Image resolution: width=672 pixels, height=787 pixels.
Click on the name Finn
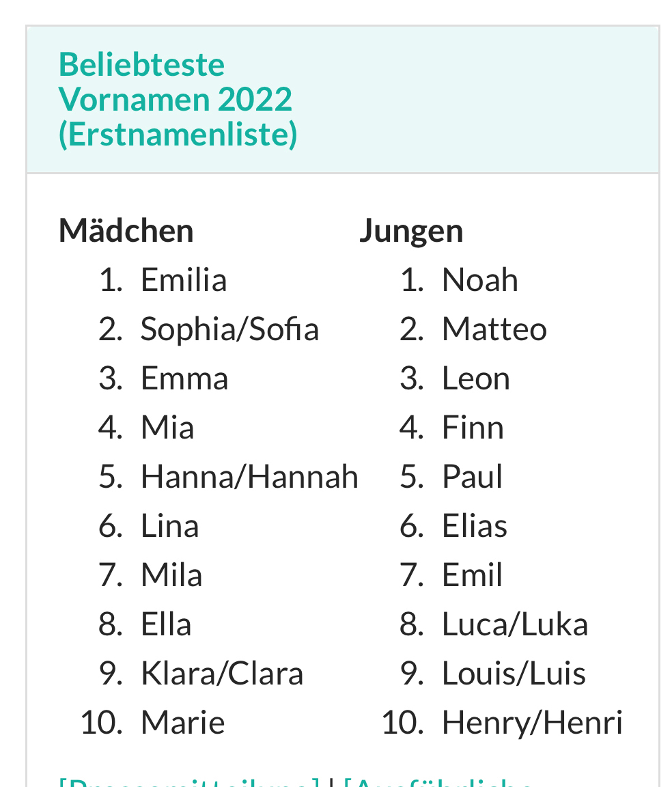pos(473,428)
